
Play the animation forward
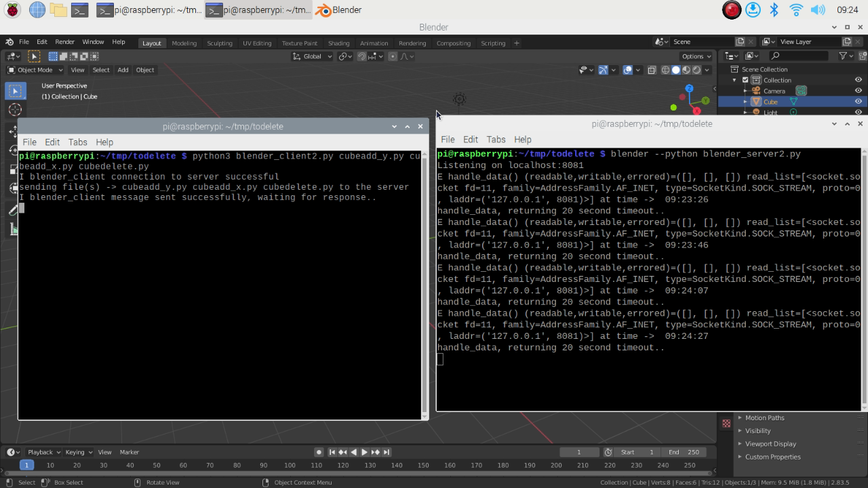(364, 452)
